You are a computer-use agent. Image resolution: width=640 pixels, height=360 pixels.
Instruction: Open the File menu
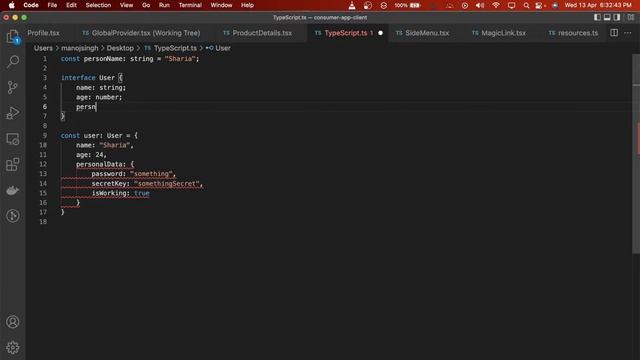(52, 5)
